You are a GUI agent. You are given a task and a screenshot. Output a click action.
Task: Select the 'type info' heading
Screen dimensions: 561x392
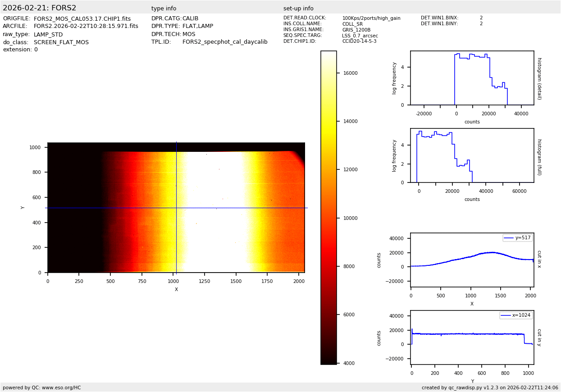(164, 9)
